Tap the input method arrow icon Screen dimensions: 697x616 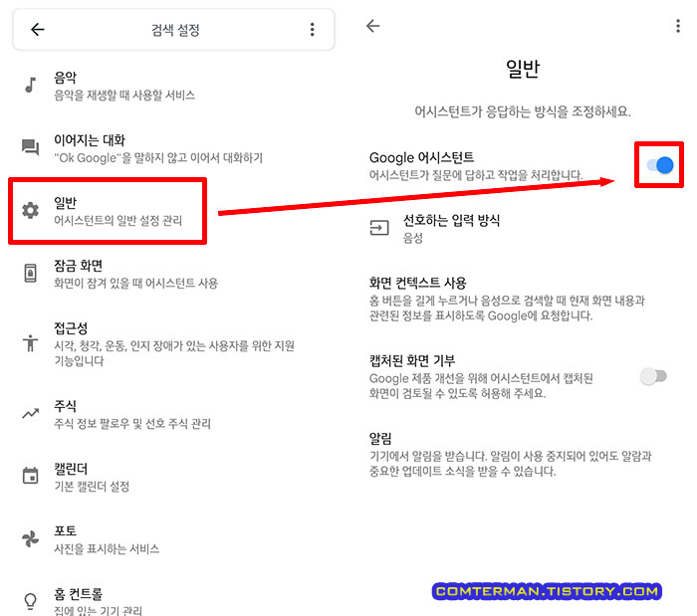click(x=379, y=228)
